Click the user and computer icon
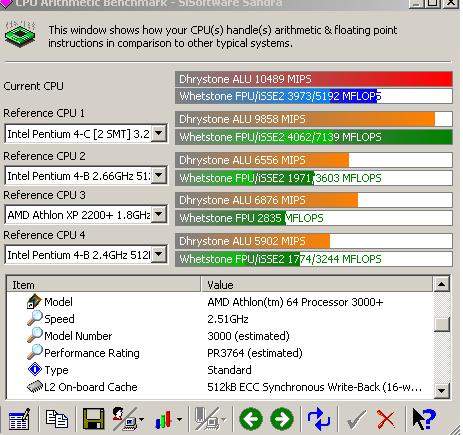This screenshot has height=435, width=463. point(124,419)
